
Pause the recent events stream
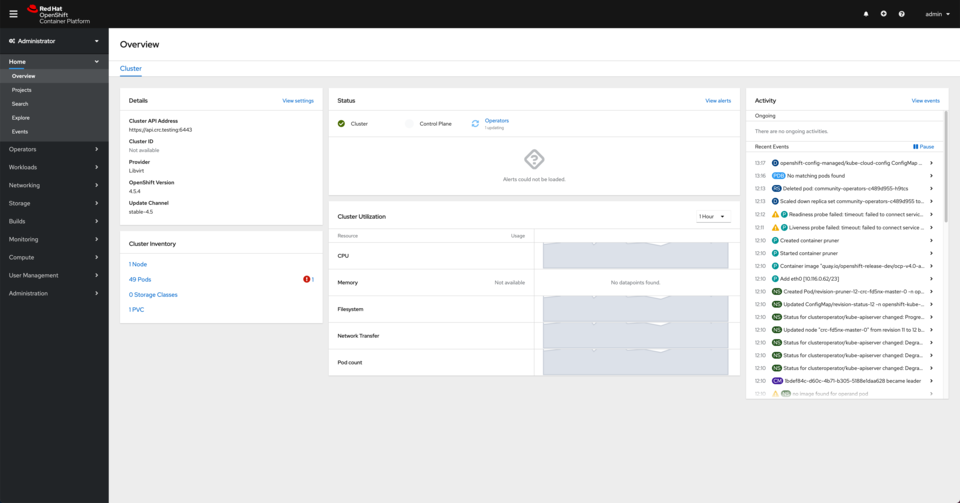(923, 147)
